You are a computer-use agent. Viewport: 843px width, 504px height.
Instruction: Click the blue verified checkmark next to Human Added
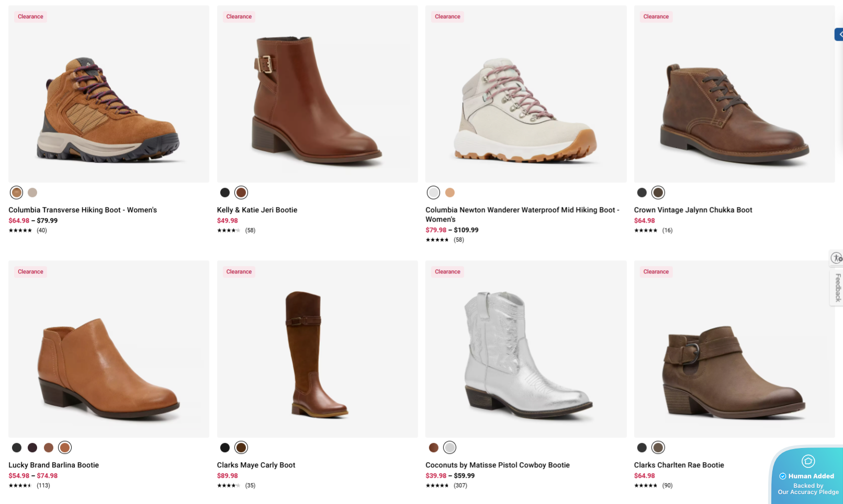(x=783, y=476)
